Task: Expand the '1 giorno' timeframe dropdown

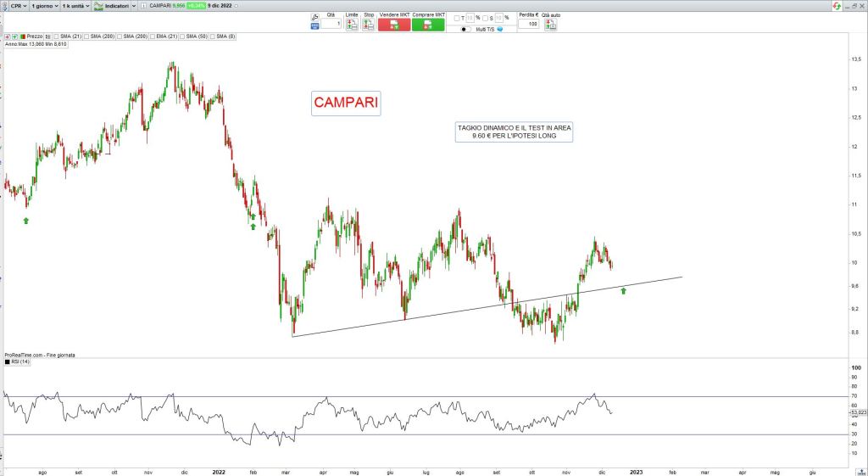Action: pos(45,6)
